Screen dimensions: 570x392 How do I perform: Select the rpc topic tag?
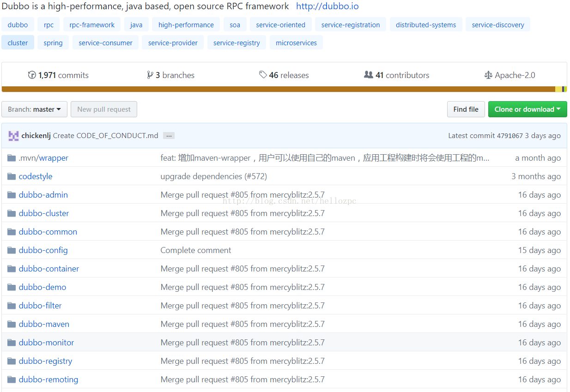[49, 25]
